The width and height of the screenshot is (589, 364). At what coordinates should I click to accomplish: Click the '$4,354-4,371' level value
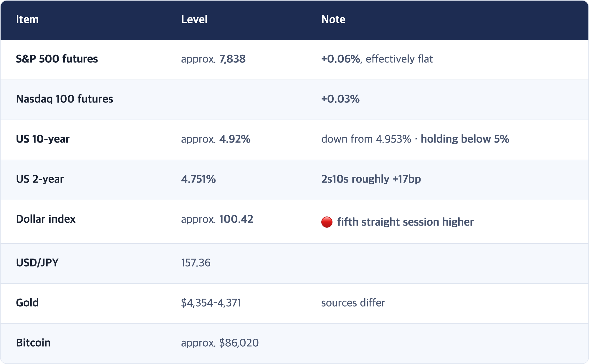coord(211,303)
